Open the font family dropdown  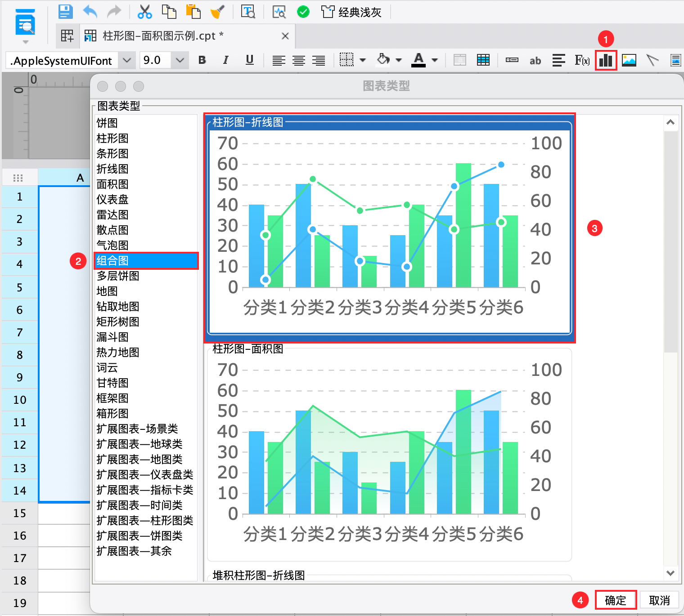click(x=127, y=60)
